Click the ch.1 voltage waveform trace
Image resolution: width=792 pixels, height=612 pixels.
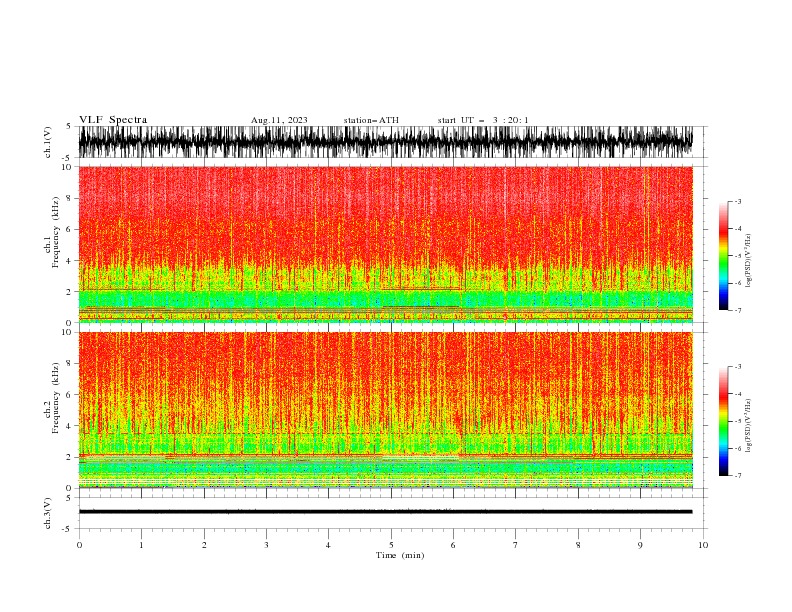(x=385, y=142)
